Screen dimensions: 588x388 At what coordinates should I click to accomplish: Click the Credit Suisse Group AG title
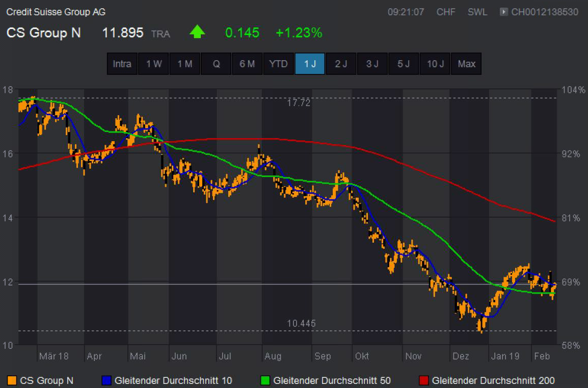[x=56, y=12]
